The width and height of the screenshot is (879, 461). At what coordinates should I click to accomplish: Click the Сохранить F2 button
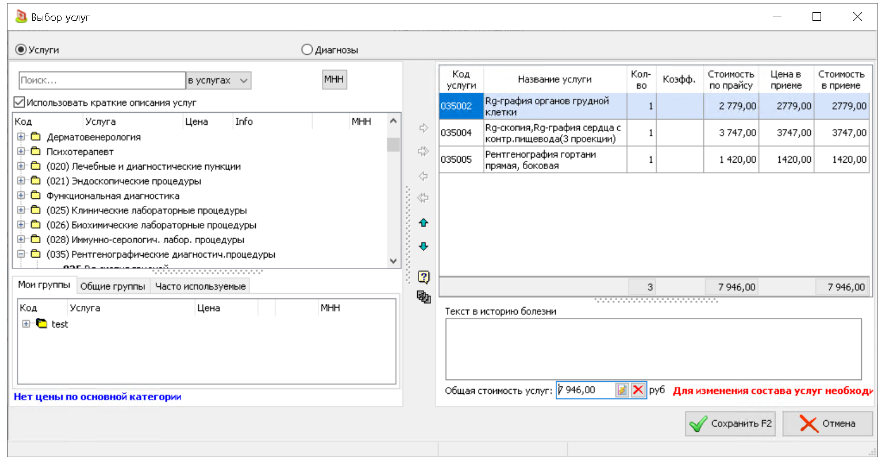pyautogui.click(x=730, y=423)
